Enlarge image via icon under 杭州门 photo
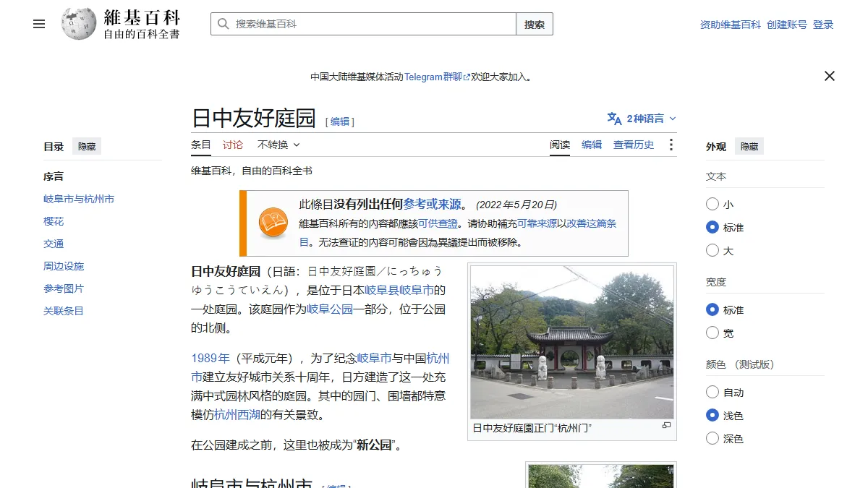The image size is (868, 488). point(666,426)
